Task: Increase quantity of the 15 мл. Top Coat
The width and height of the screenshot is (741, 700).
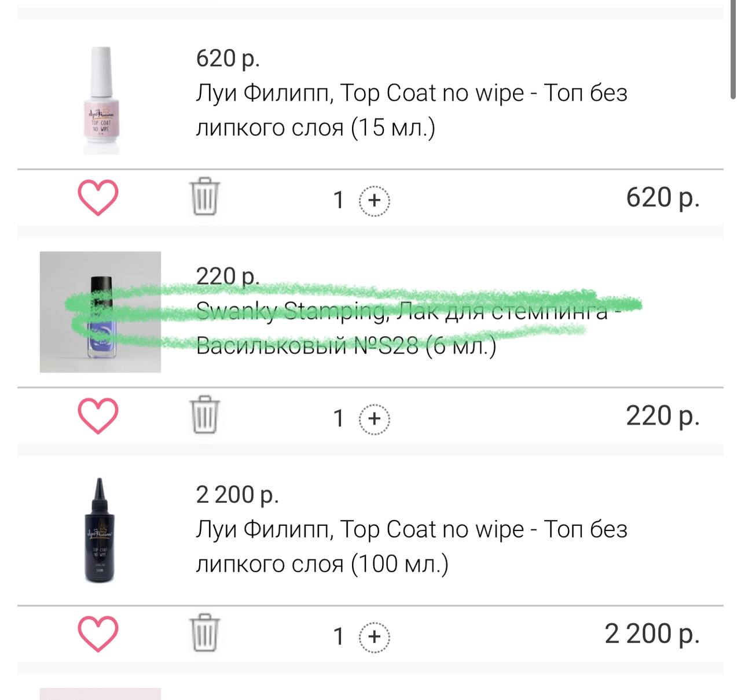Action: click(375, 200)
